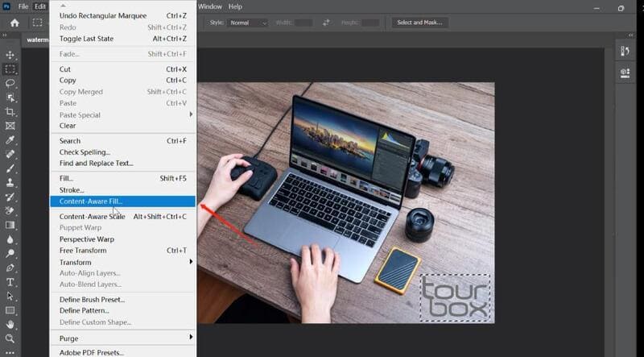Select the Object Selection tool
644x357 pixels.
pyautogui.click(x=10, y=98)
